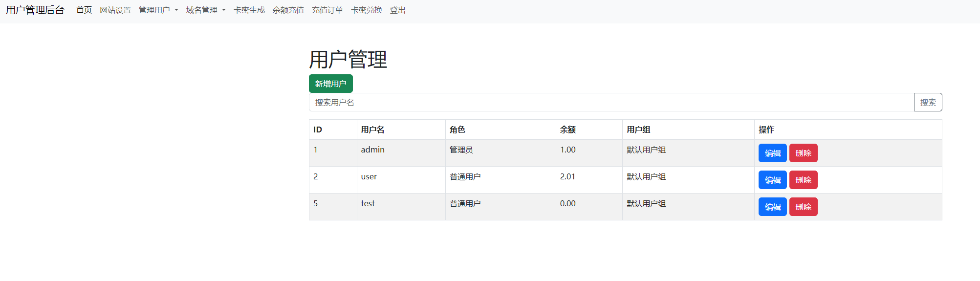Log out using 登出
Image resolution: width=980 pixels, height=281 pixels.
pyautogui.click(x=398, y=10)
